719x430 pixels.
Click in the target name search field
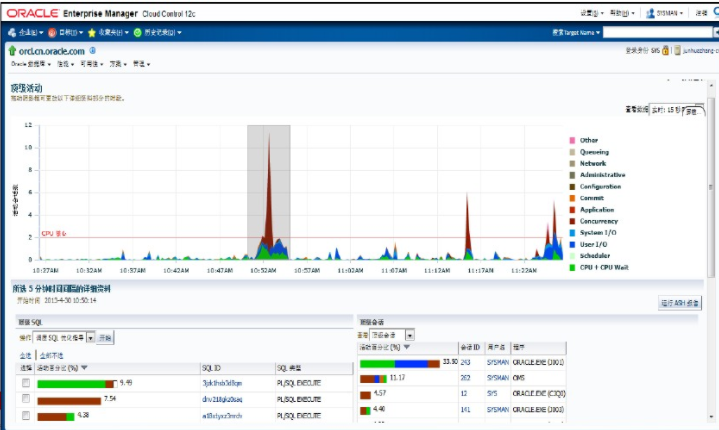coord(658,33)
